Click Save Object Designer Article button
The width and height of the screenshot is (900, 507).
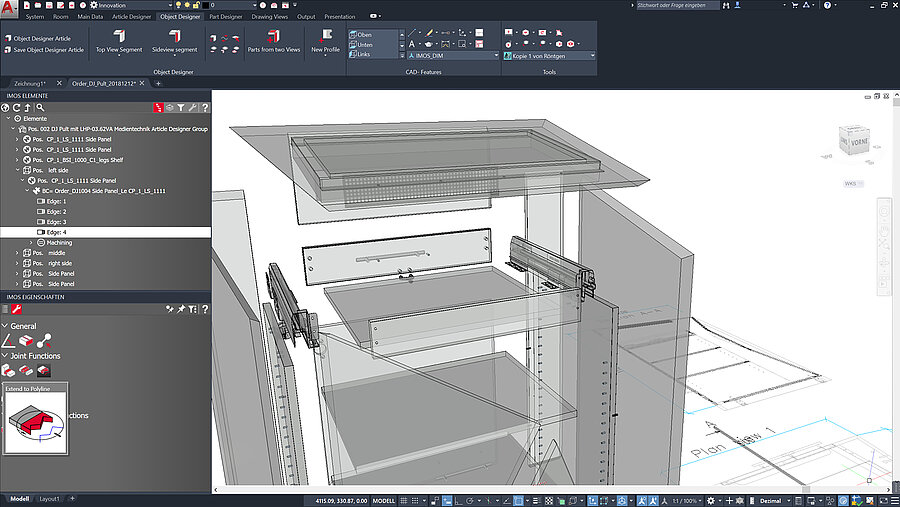[48, 49]
